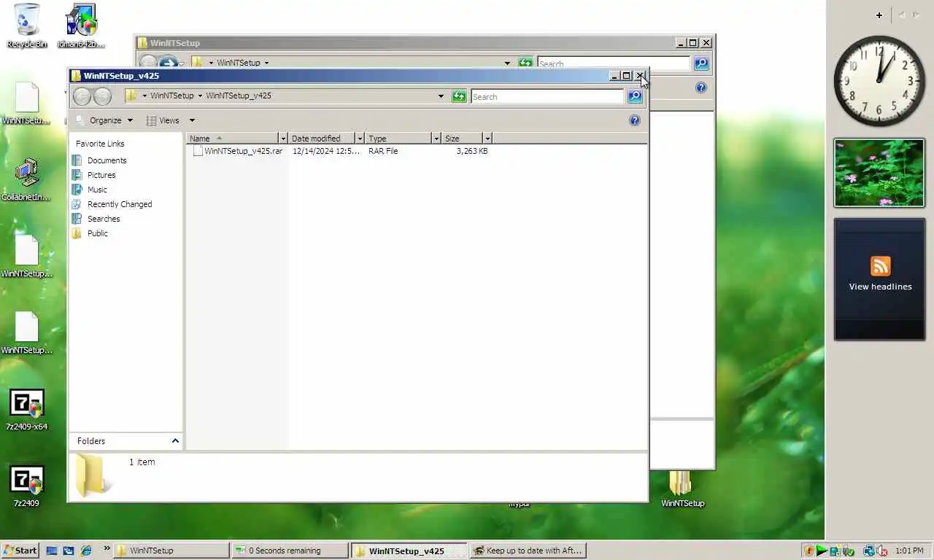This screenshot has height=560, width=934.
Task: Open Pictures from Favorite Links
Action: [101, 175]
